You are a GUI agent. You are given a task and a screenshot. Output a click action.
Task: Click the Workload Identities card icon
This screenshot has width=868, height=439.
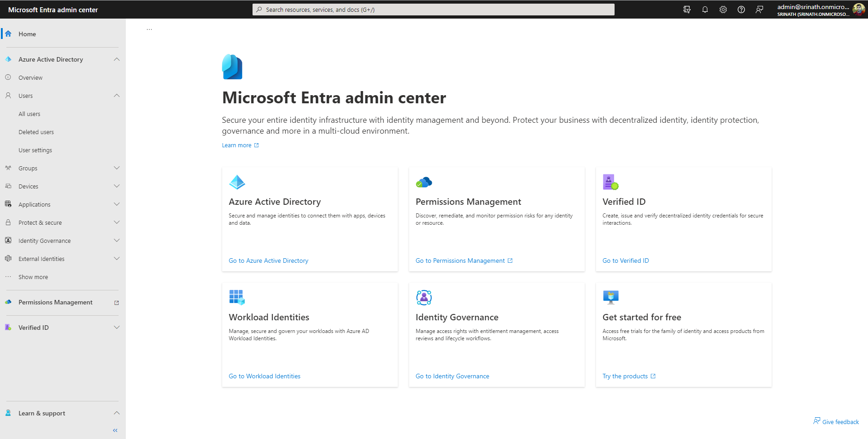coord(237,298)
